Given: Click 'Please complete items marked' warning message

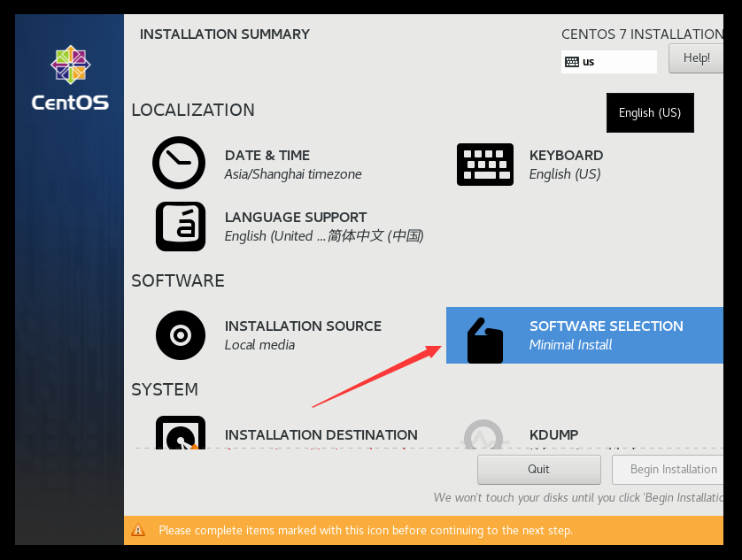Looking at the screenshot, I should pos(366,530).
